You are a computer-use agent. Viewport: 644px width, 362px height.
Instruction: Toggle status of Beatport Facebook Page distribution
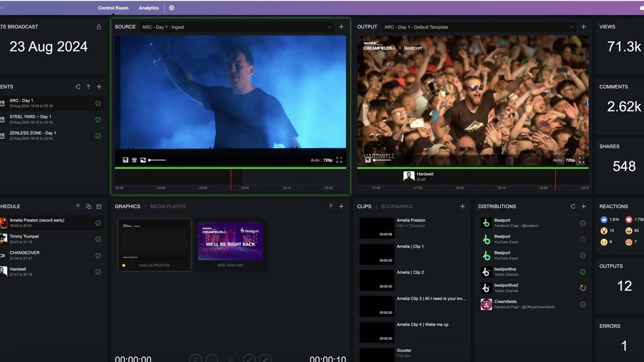point(583,223)
